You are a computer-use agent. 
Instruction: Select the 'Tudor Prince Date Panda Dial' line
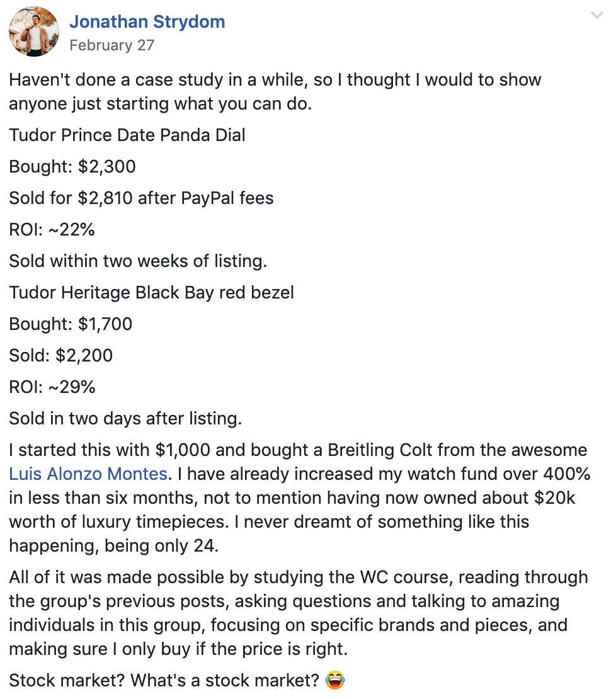127,135
